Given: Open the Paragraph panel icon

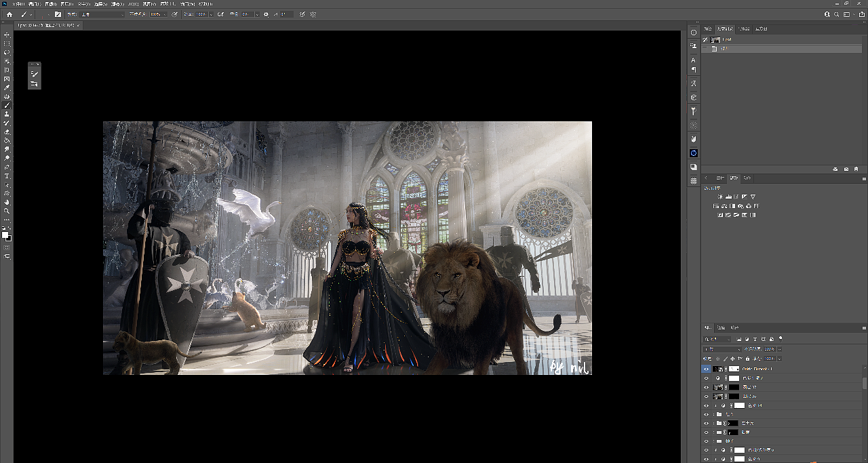Looking at the screenshot, I should 694,69.
